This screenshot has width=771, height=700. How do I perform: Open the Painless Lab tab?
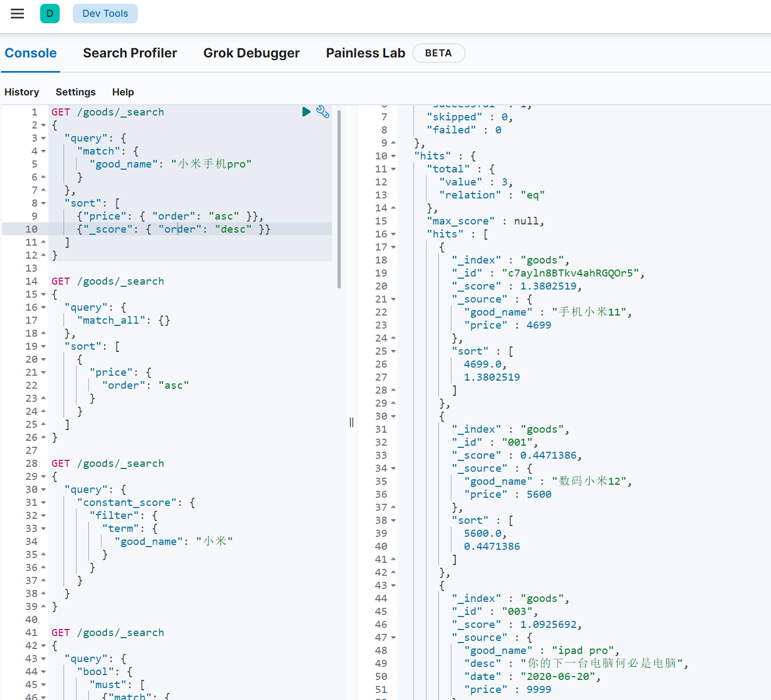click(x=365, y=53)
